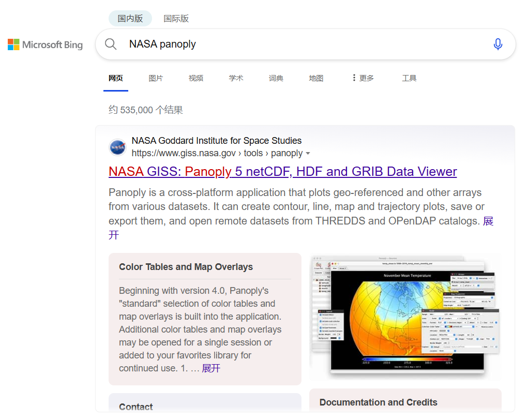Screen dimensions: 528x420
Task: Click the magnifying glass search icon
Action: 111,44
